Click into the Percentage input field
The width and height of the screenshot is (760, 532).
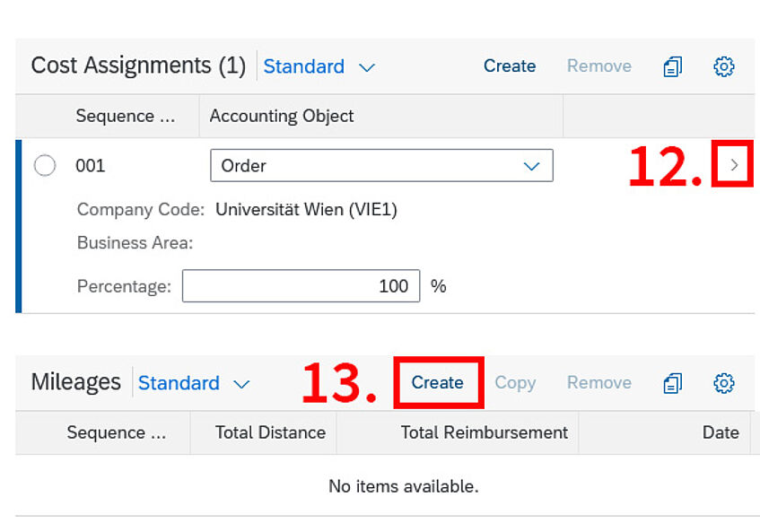point(301,286)
